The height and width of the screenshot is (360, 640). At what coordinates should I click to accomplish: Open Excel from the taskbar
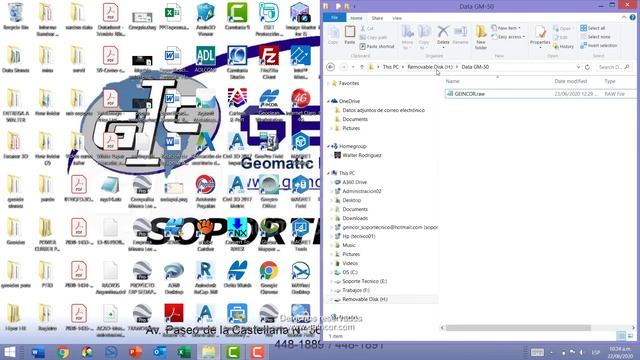click(184, 352)
